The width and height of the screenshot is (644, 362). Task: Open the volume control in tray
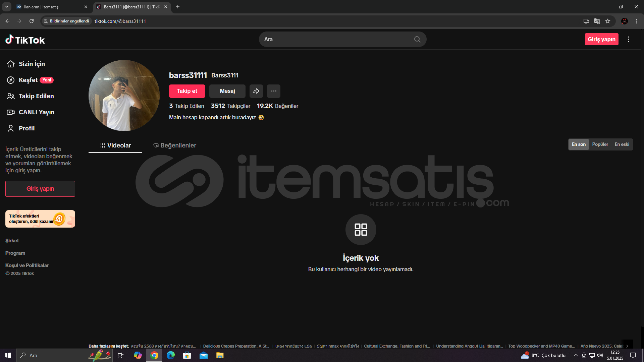[x=600, y=355]
